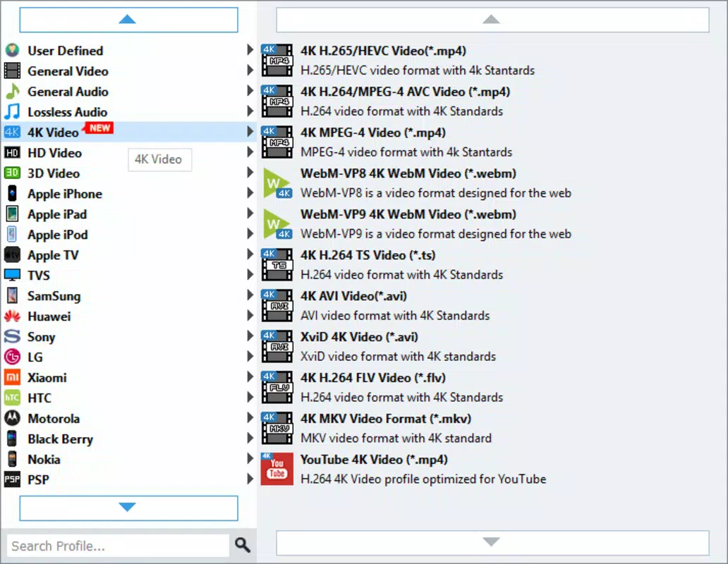Click the Nokia phone icon

click(x=12, y=458)
